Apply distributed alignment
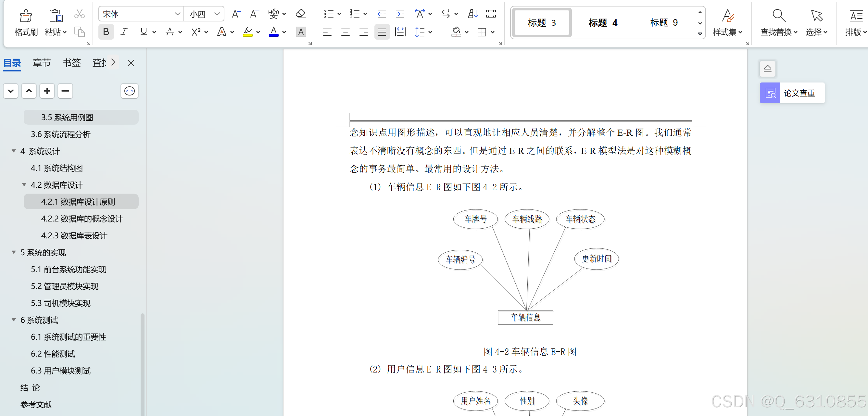The height and width of the screenshot is (416, 868). click(x=400, y=32)
